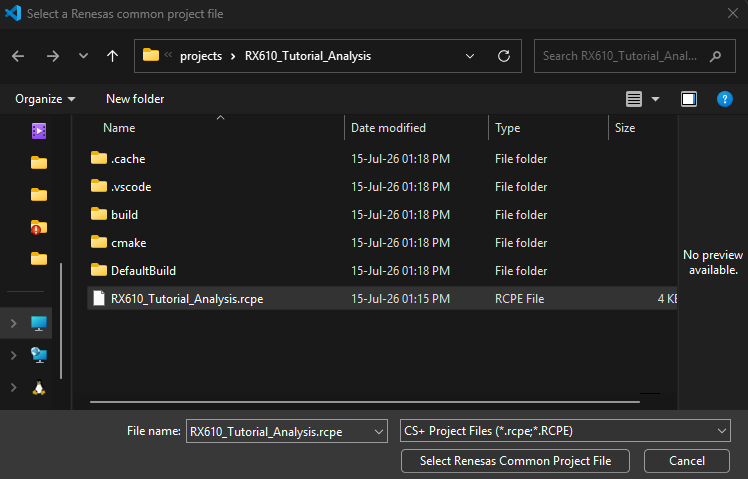Screen dimensions: 748x479
Task: Close the dialog window
Action: (x=733, y=13)
